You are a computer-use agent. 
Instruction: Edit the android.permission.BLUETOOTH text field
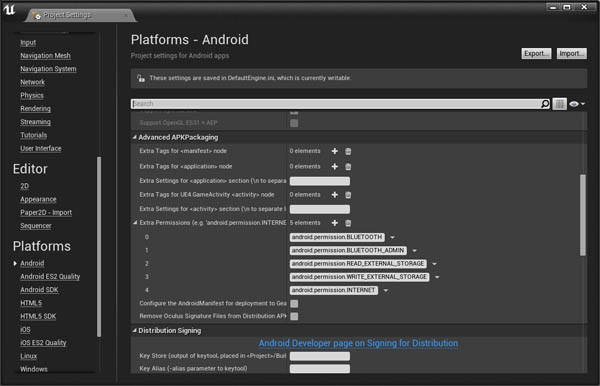click(x=337, y=237)
